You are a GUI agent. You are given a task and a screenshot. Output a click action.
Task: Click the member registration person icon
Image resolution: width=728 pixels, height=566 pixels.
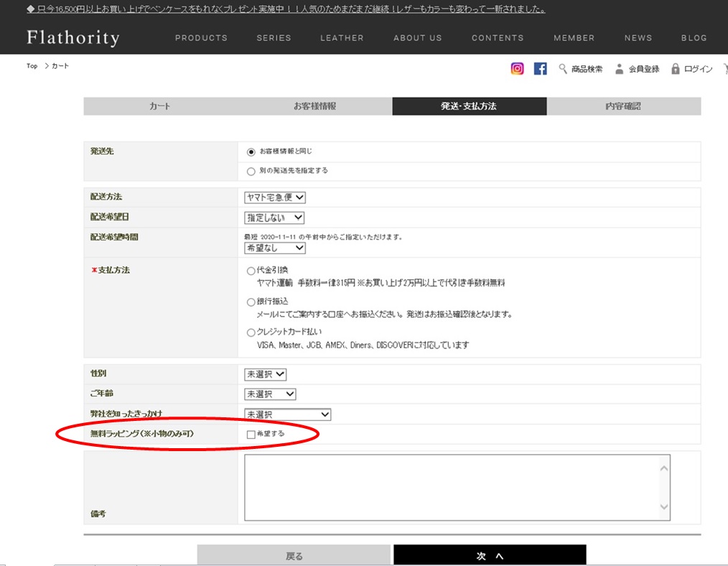point(619,69)
